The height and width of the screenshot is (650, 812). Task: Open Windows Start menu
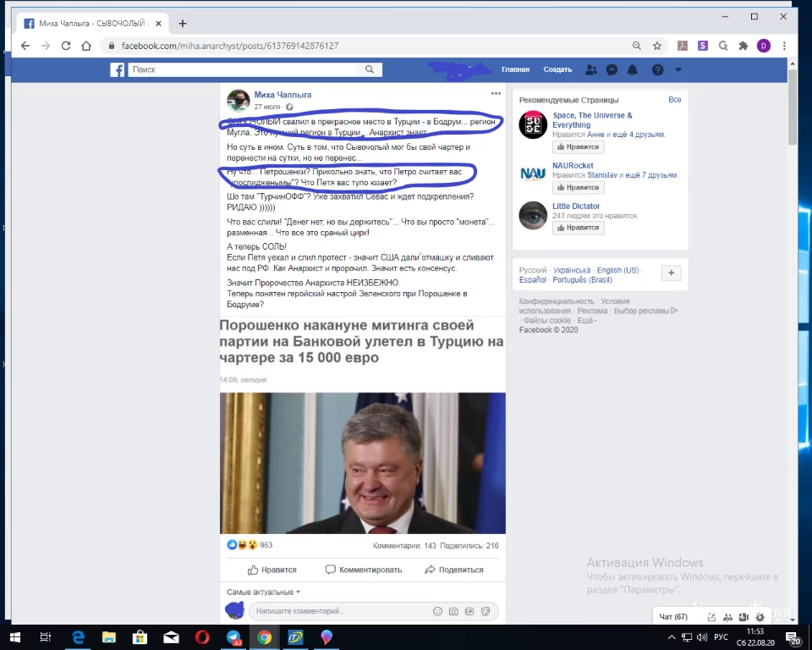[x=15, y=637]
